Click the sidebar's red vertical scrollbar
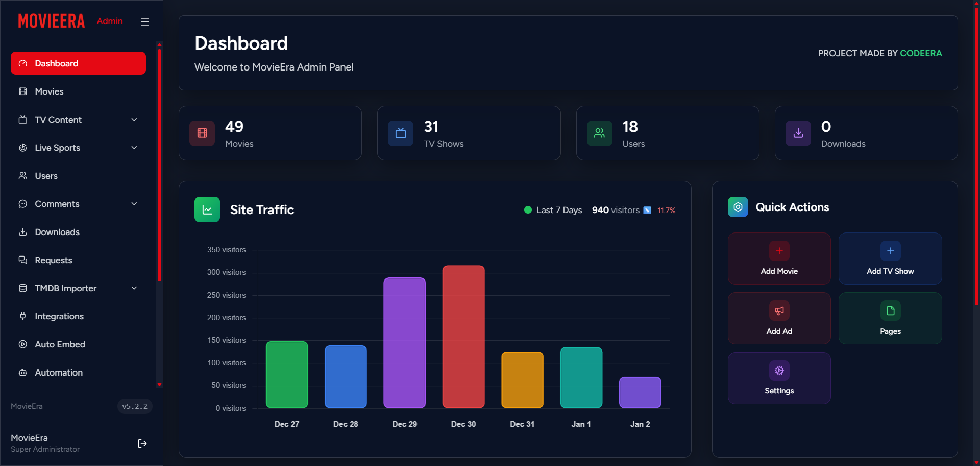The width and height of the screenshot is (980, 466). [x=159, y=164]
